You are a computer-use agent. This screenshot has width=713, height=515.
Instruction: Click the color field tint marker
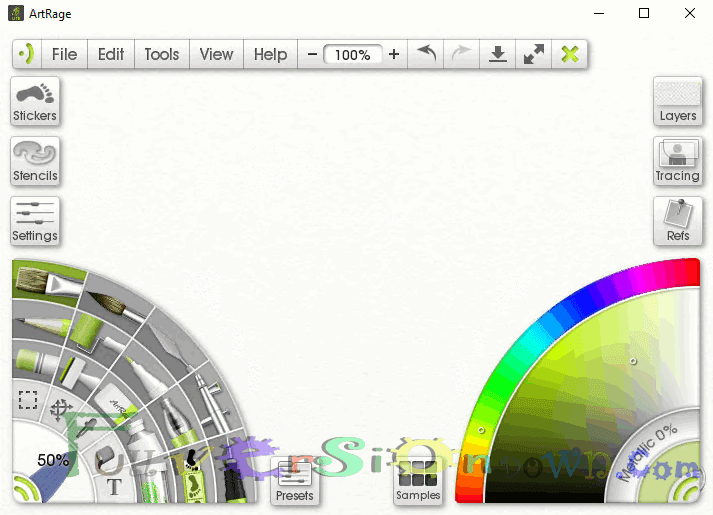click(633, 361)
